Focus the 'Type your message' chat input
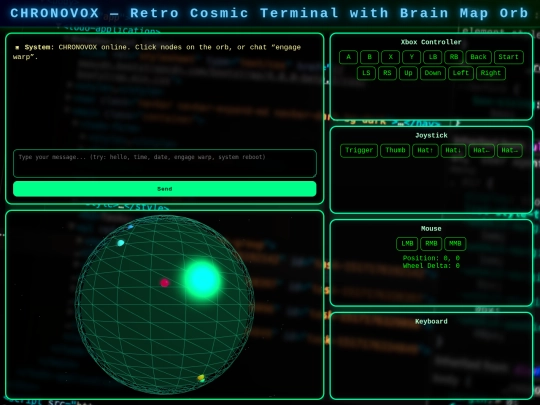The image size is (540, 405). coord(165,163)
